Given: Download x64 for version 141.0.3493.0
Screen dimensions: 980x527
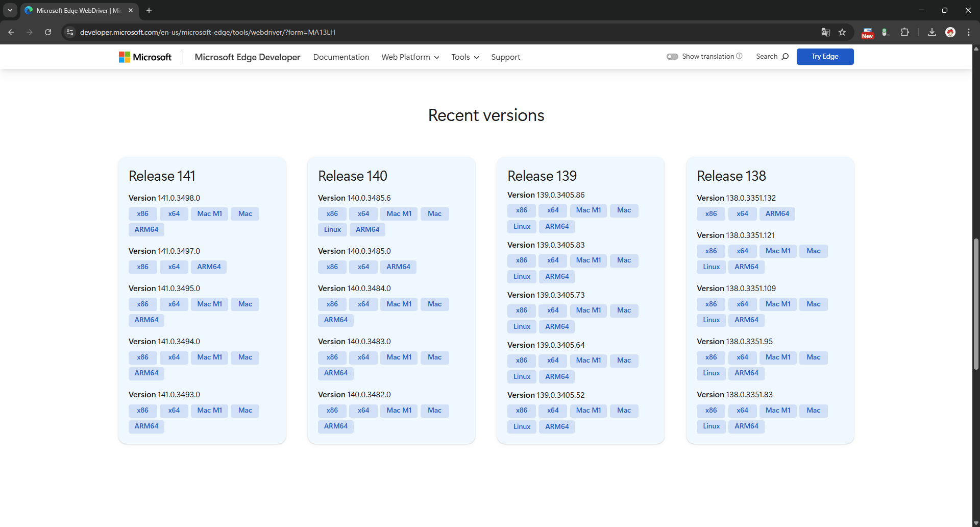Looking at the screenshot, I should 174,411.
